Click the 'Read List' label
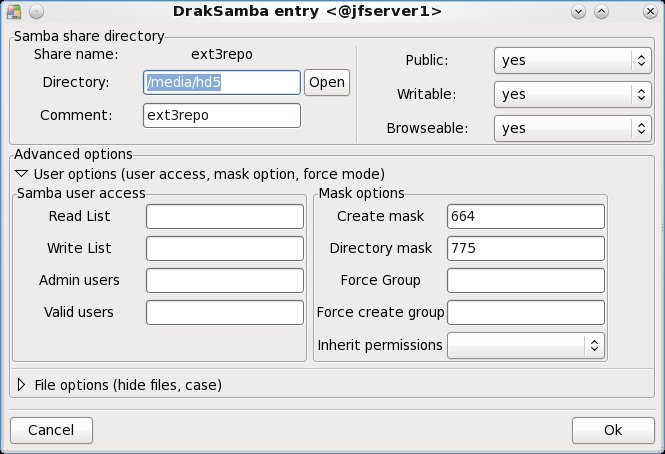Screen dimensions: 665x454 click(79, 216)
